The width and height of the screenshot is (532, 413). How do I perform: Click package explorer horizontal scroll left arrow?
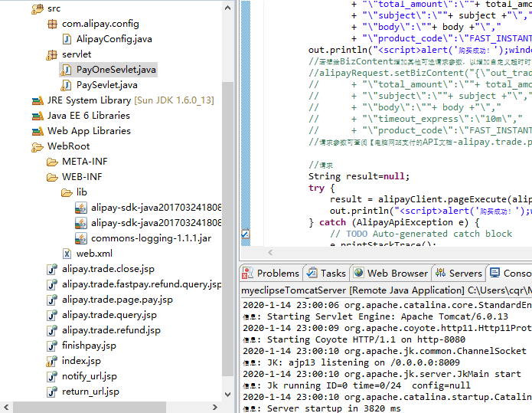(x=6, y=407)
